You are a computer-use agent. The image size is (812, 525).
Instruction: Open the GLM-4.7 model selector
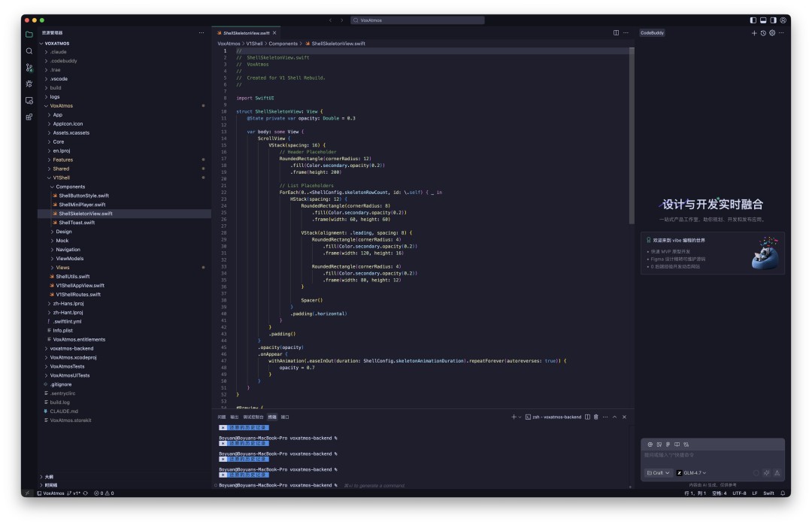point(692,473)
